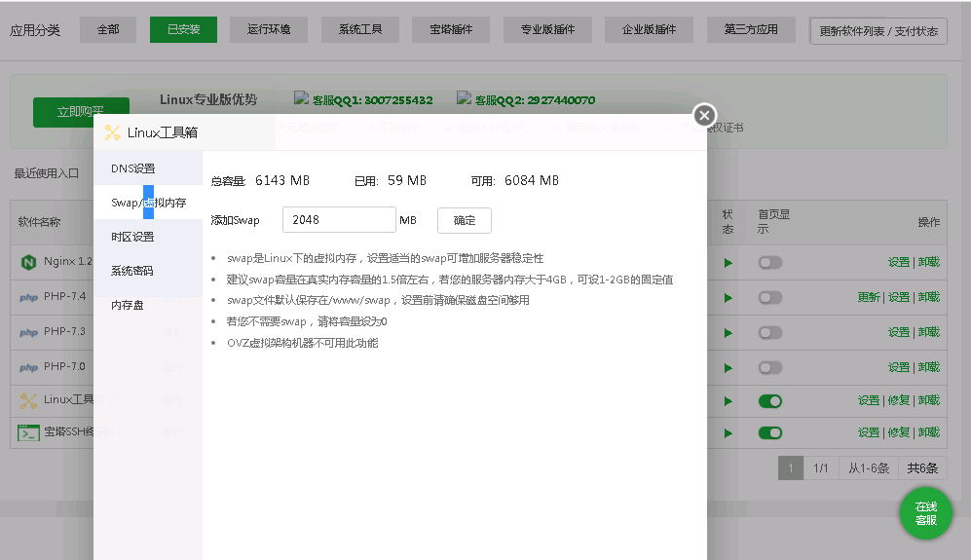Click 客服QQ1: 3007255432 text
The width and height of the screenshot is (971, 560).
pos(372,100)
